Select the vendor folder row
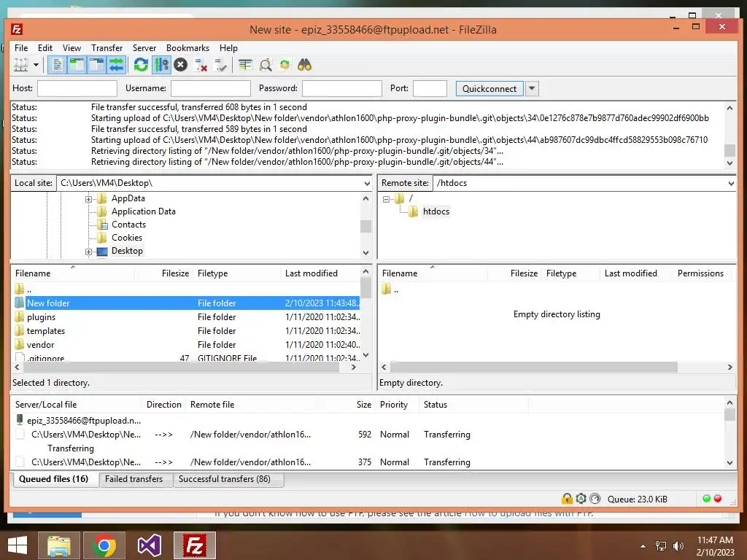Screen dimensions: 747x560 [x=186, y=345]
